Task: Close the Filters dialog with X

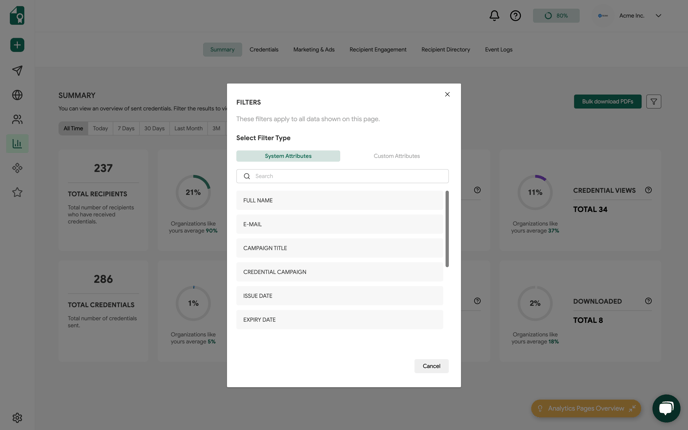Action: coord(447,94)
